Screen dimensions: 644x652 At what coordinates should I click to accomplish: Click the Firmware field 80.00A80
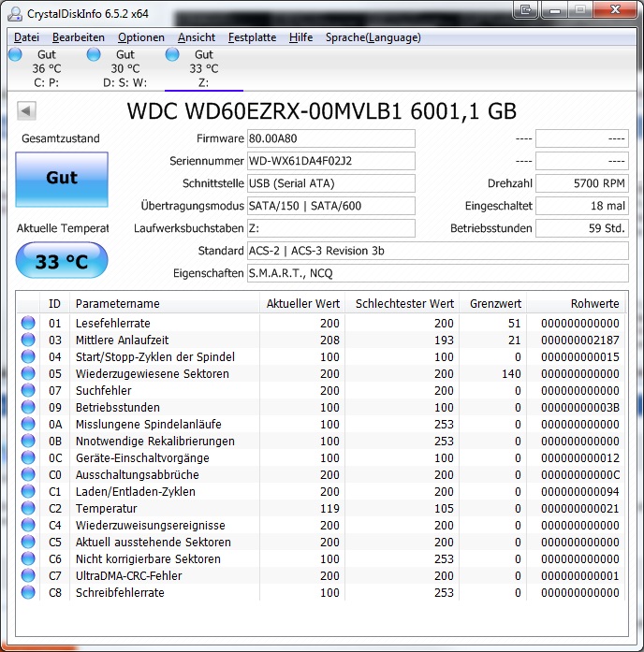(x=331, y=138)
